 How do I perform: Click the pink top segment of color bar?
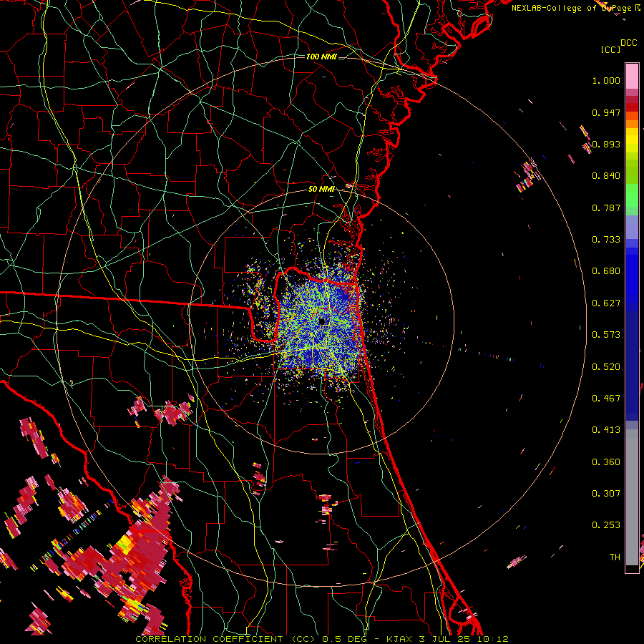632,76
